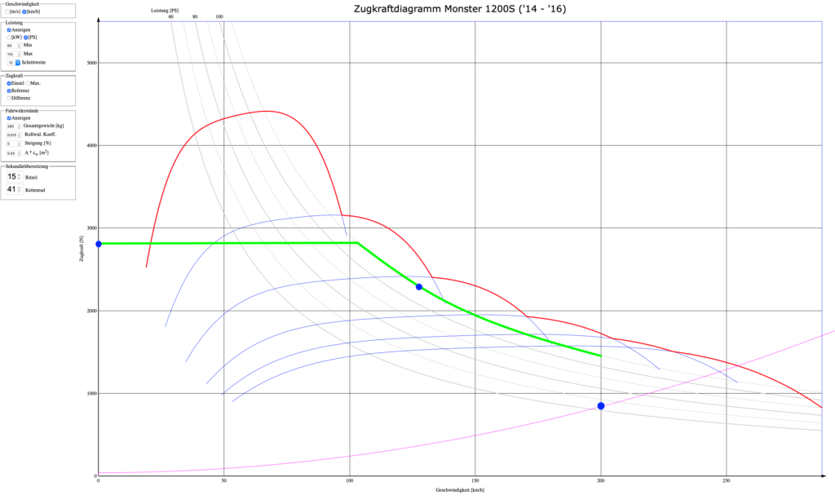Click the Rollwid. Koeff. stepper field
The width and height of the screenshot is (835, 504).
pos(14,135)
